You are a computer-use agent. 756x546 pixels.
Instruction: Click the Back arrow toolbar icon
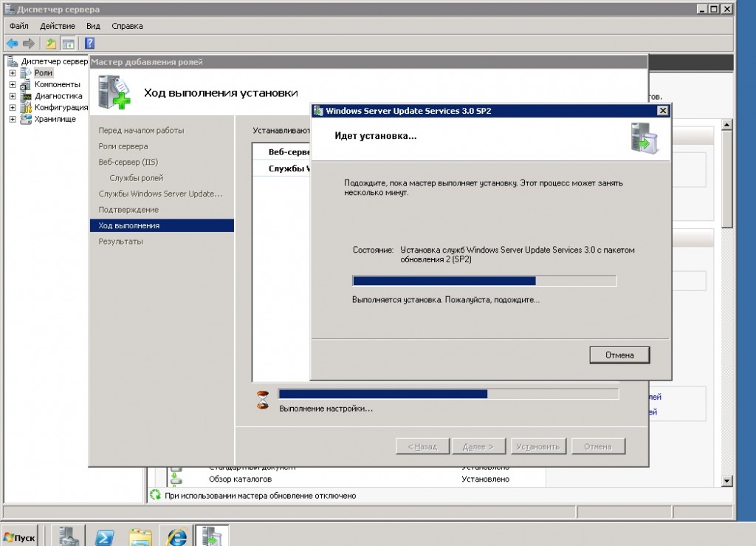coord(12,44)
